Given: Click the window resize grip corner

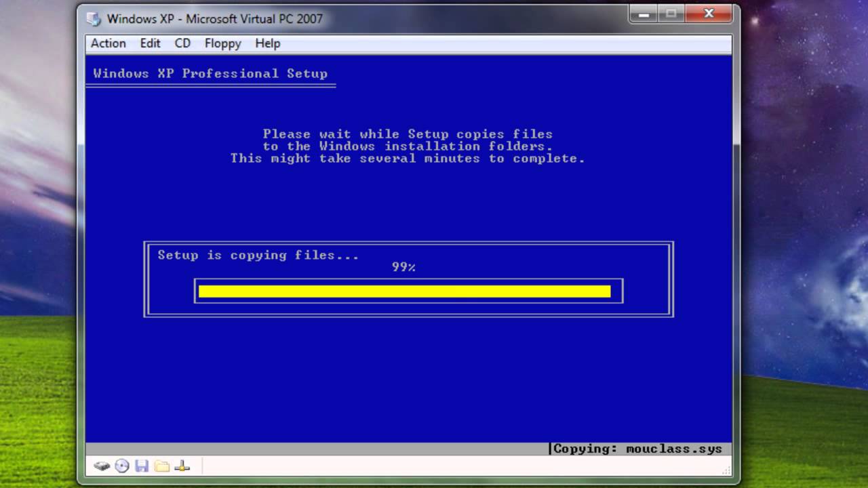Looking at the screenshot, I should click(726, 469).
